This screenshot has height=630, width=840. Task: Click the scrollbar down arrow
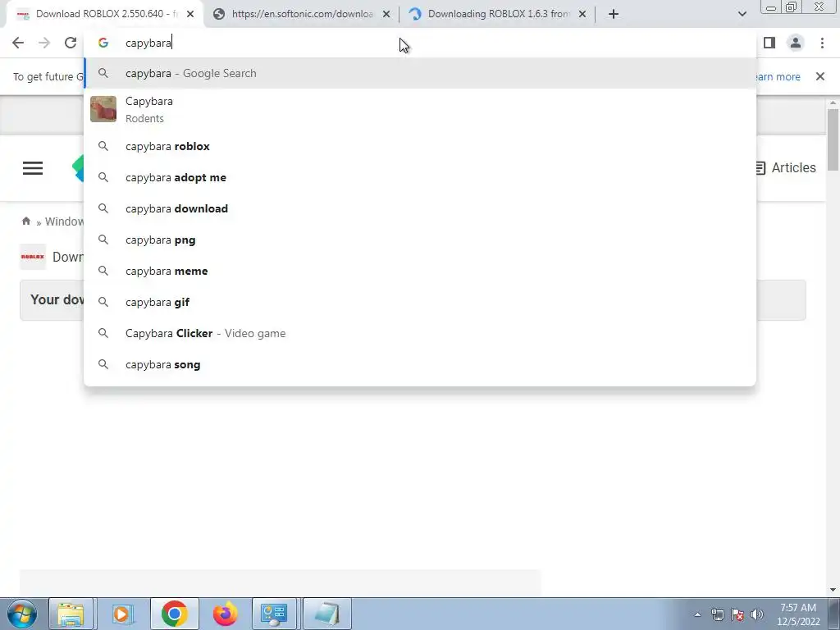pos(833,590)
